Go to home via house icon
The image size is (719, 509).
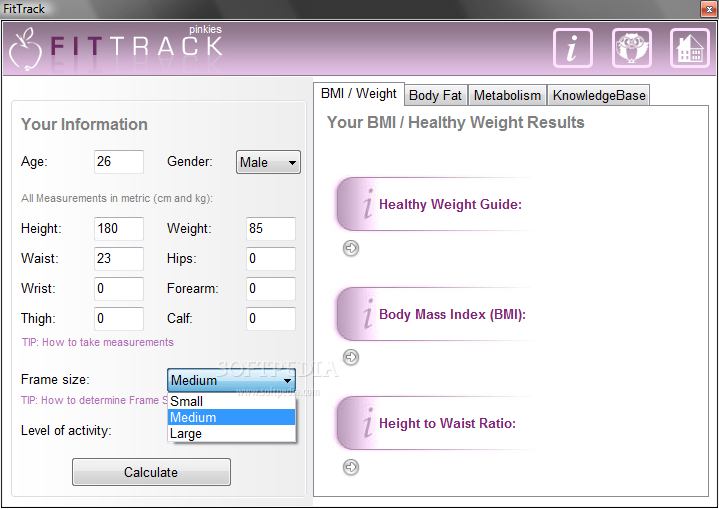(690, 48)
